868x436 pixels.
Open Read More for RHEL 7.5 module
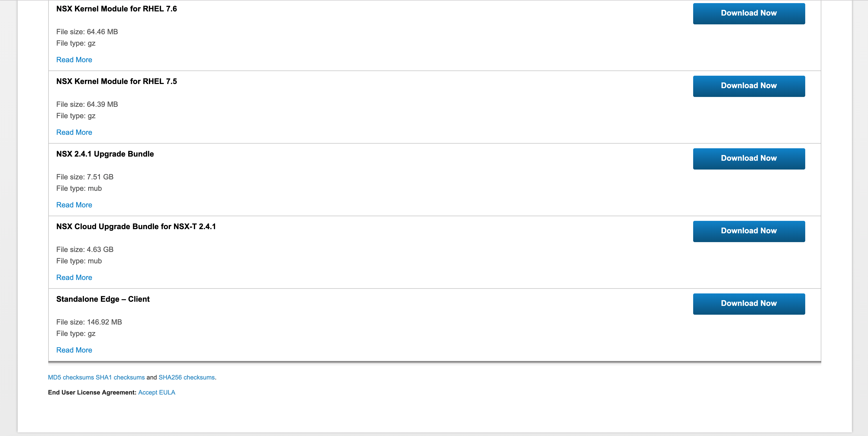(x=74, y=132)
